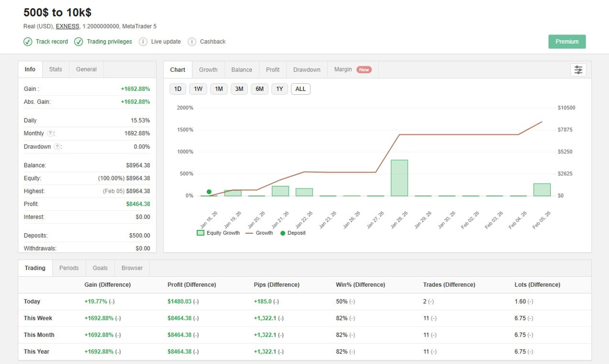This screenshot has width=609, height=364.
Task: Switch to the Growth chart tab
Action: coord(208,70)
